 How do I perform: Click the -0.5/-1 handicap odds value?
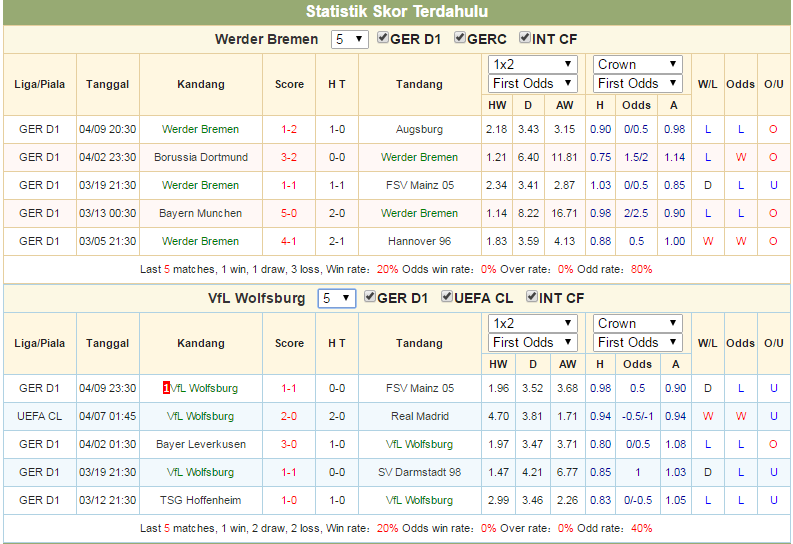(x=637, y=416)
